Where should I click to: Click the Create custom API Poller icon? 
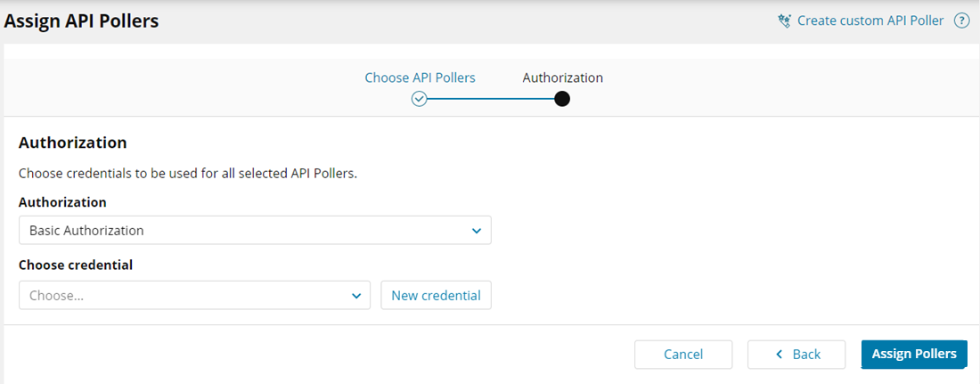784,20
